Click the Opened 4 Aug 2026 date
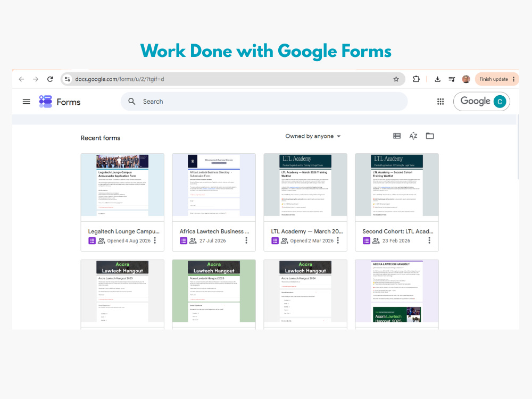 point(129,240)
